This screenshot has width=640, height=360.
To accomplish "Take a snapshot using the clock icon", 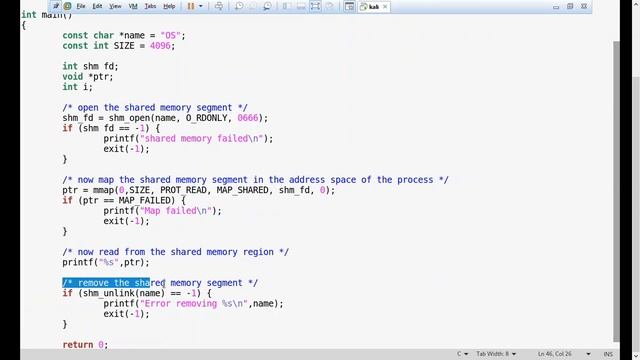I will tap(239, 6).
